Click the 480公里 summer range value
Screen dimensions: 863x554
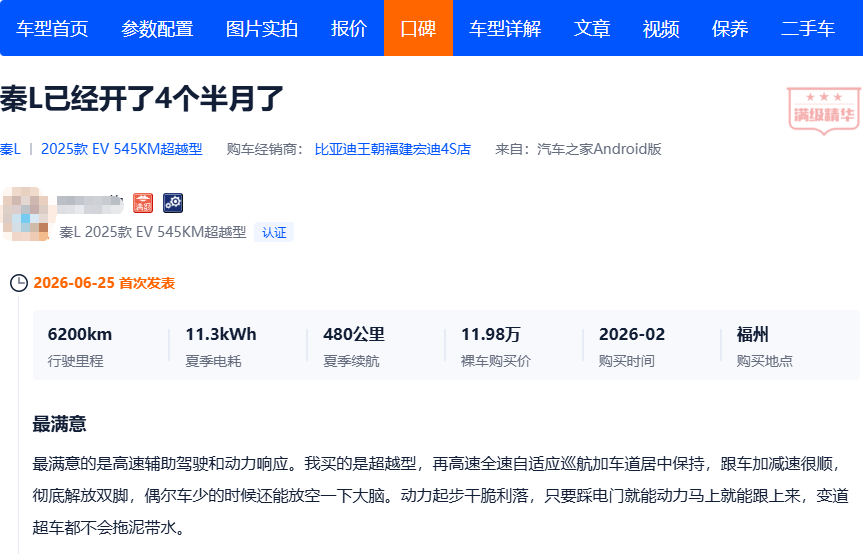[354, 334]
